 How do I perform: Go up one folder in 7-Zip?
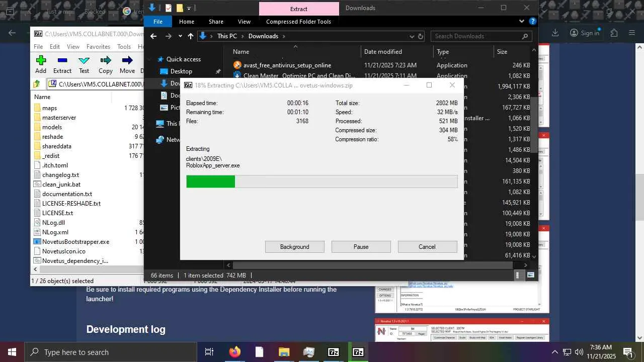pos(37,84)
